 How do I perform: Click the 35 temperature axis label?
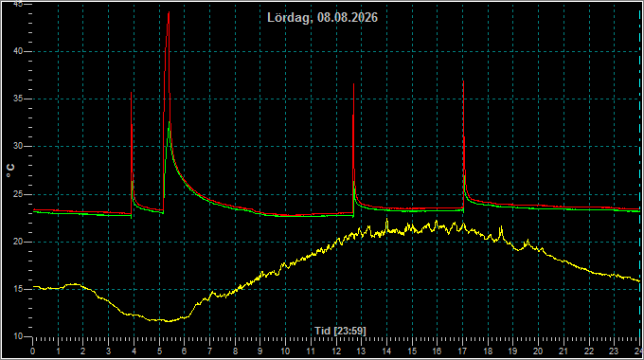(18, 99)
